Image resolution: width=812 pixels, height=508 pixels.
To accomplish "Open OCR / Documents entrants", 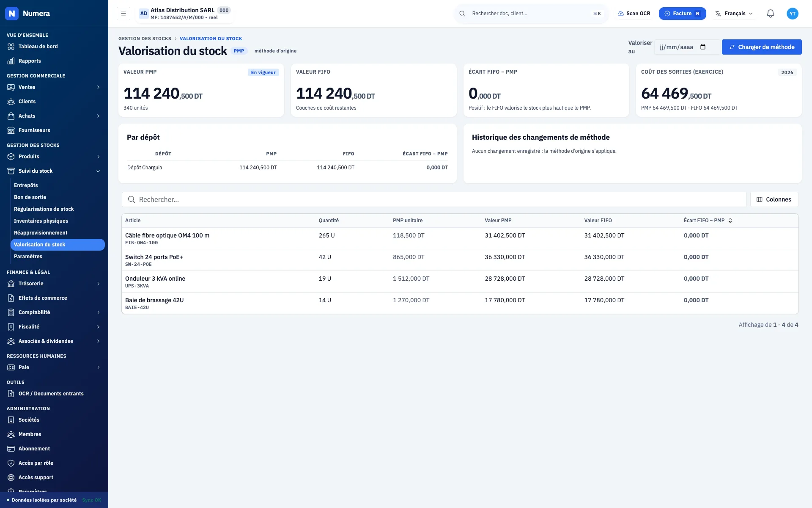I will click(x=54, y=394).
